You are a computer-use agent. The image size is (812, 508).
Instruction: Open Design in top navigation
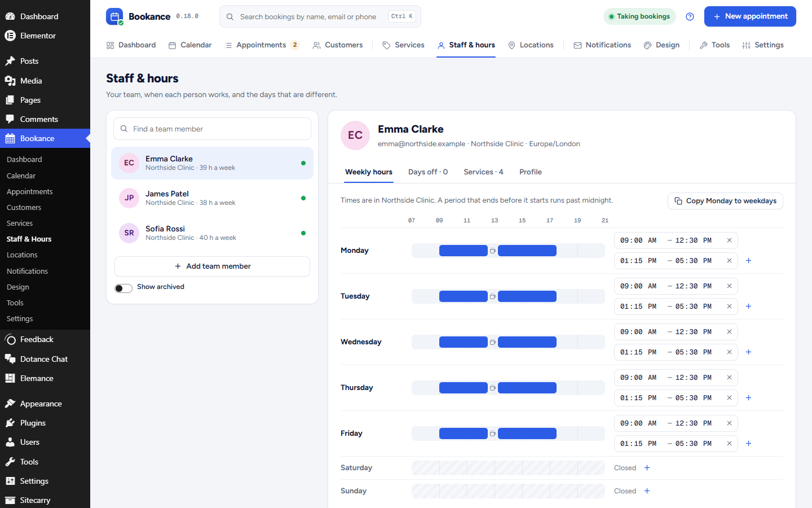click(661, 45)
